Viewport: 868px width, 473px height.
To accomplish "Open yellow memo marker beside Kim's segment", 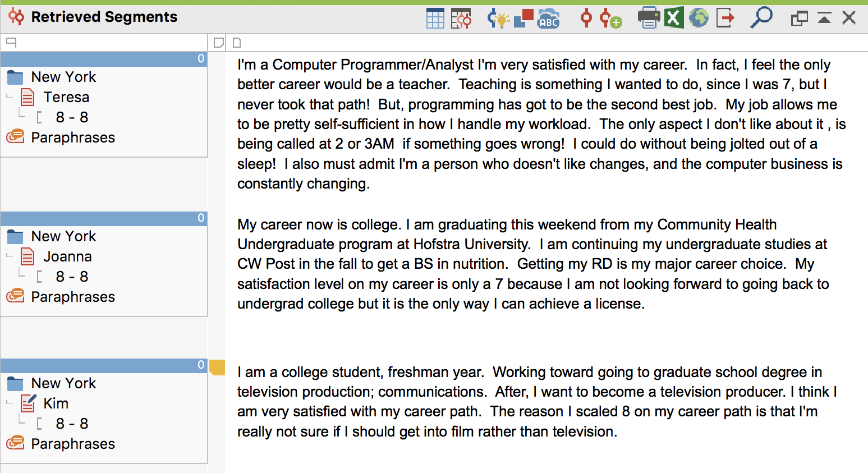I will pos(217,367).
